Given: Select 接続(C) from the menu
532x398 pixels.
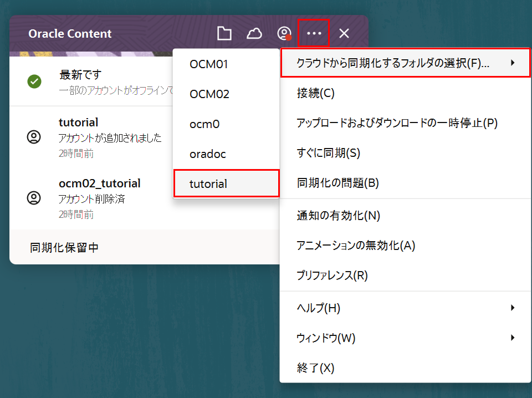Looking at the screenshot, I should click(x=406, y=93).
